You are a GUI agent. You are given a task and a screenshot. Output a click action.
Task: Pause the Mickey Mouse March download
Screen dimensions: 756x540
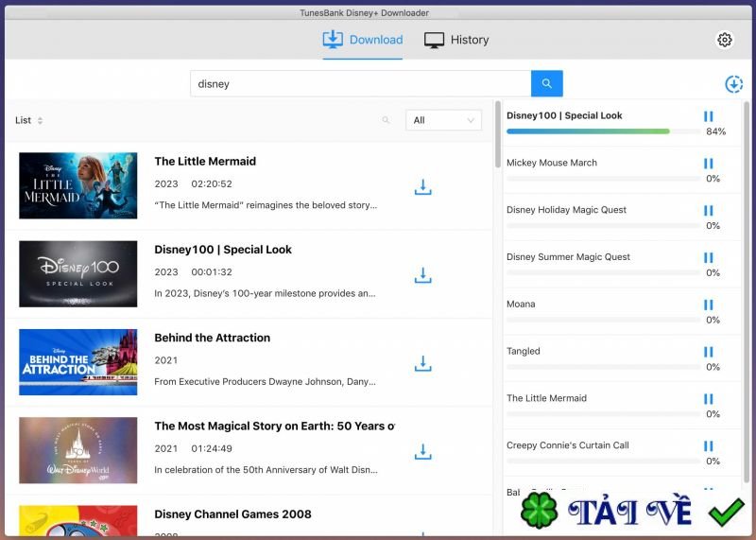709,164
